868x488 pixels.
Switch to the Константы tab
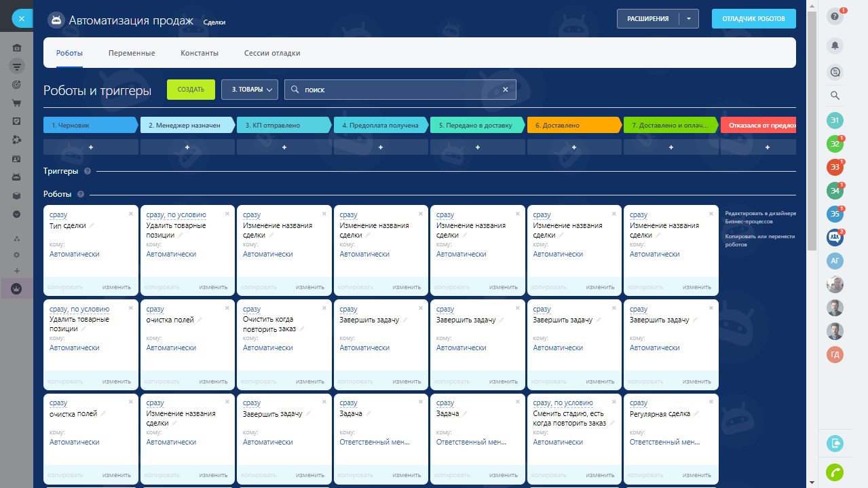[200, 53]
